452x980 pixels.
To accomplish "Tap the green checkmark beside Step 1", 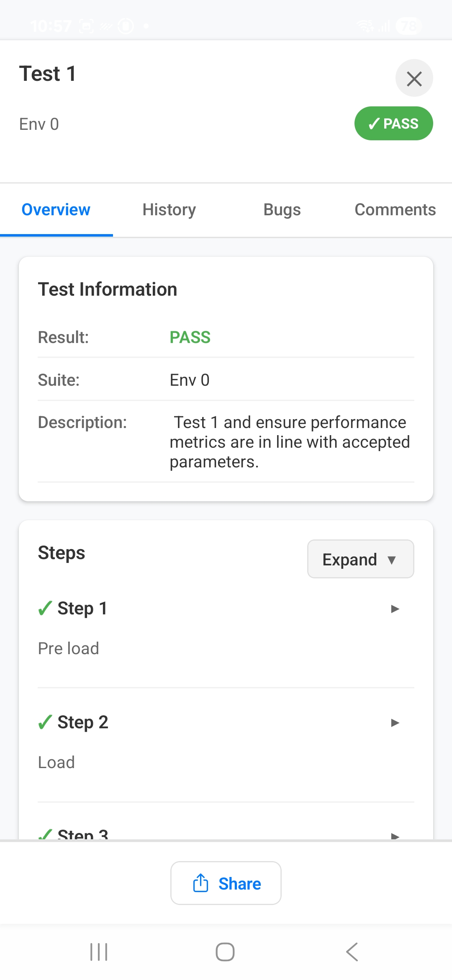I will click(44, 608).
